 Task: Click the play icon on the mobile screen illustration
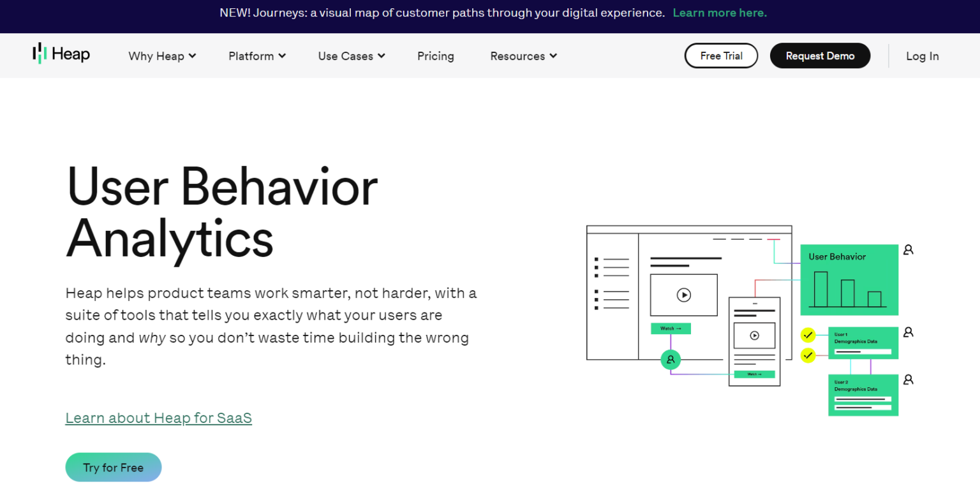[754, 334]
